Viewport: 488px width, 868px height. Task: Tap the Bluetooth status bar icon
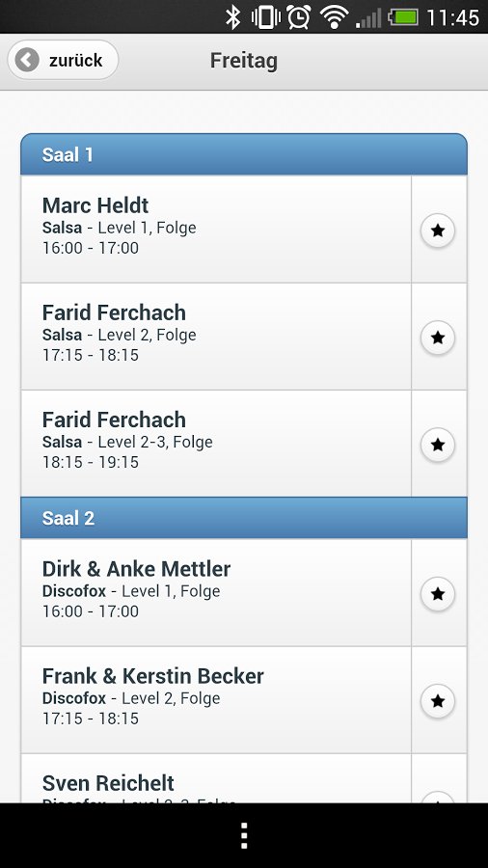[x=233, y=17]
